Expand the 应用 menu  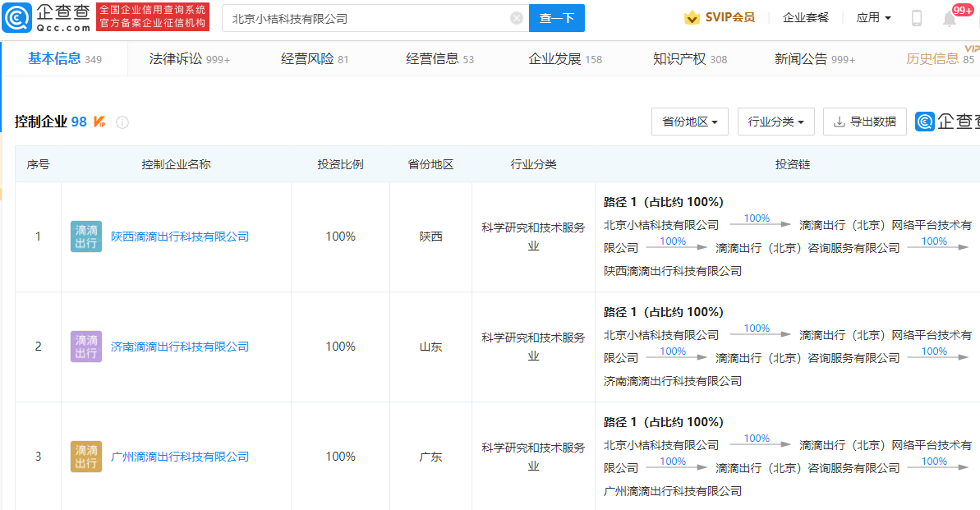coord(873,17)
